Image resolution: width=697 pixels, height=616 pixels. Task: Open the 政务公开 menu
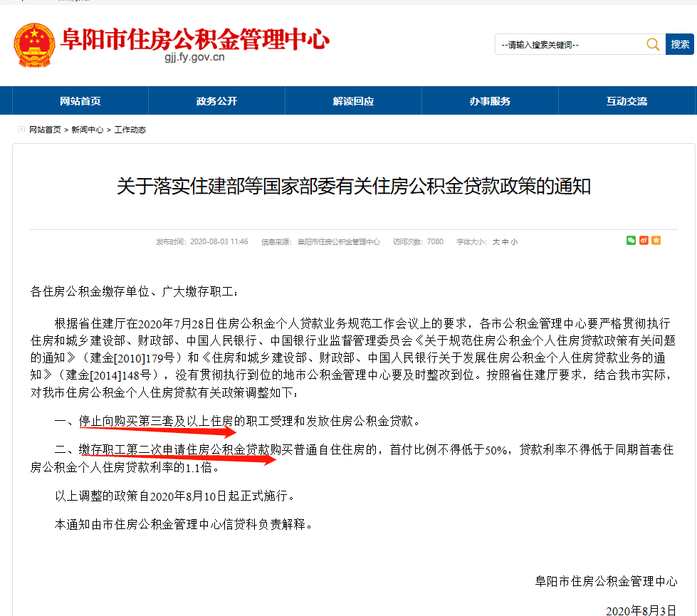pos(217,101)
